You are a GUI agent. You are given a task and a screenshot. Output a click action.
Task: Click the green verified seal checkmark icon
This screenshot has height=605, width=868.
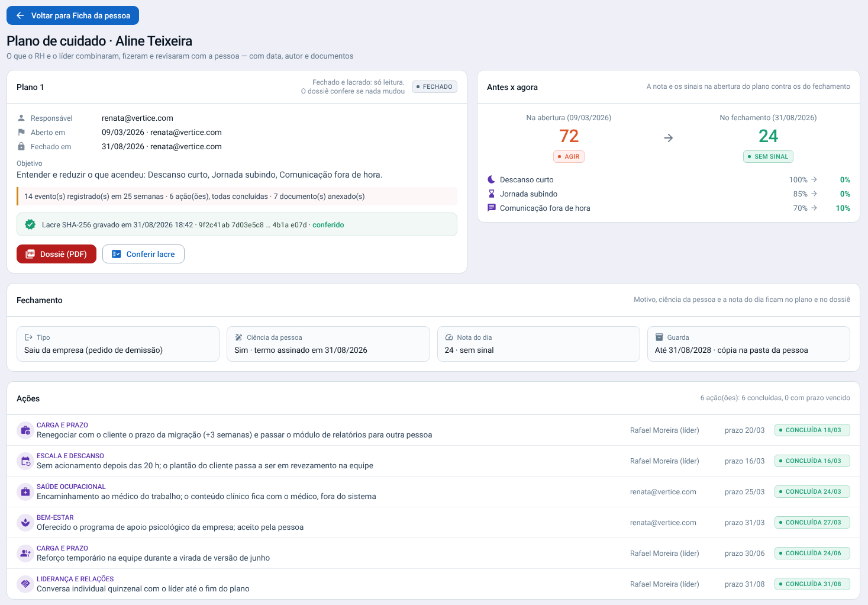30,224
